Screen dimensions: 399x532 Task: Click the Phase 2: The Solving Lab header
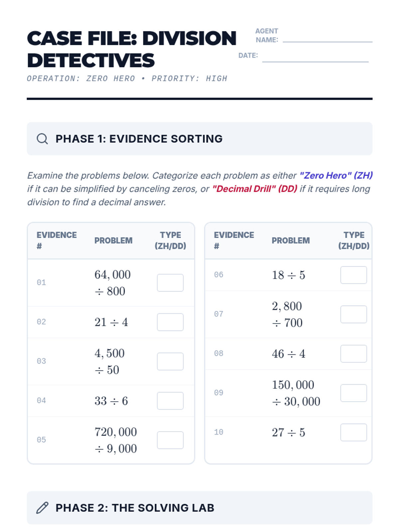(x=135, y=508)
